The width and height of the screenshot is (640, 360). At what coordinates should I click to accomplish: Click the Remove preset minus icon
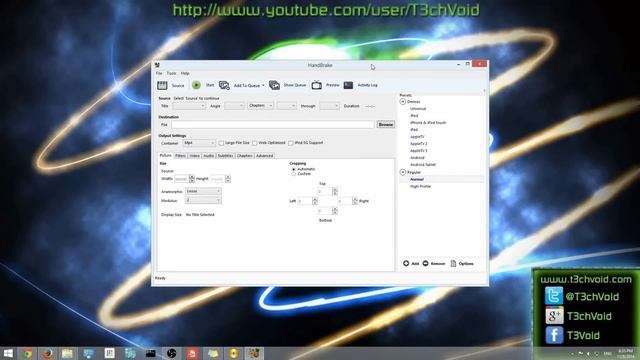pos(425,263)
